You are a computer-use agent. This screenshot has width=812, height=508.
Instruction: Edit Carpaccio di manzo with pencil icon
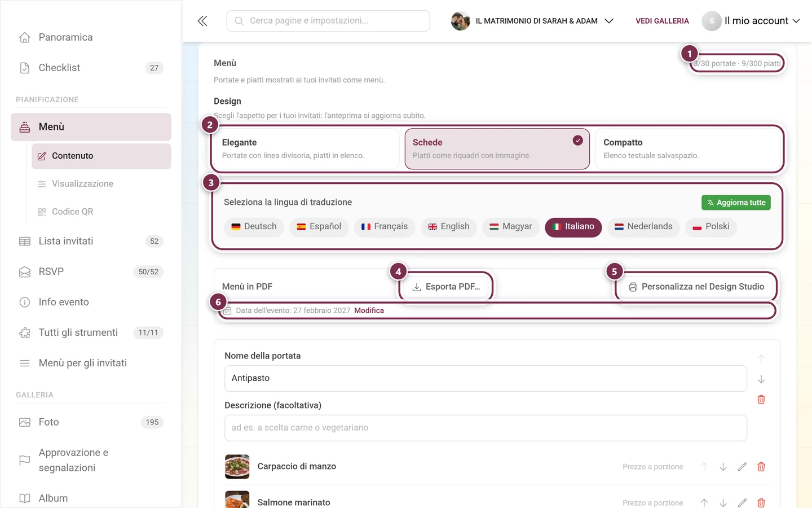pos(742,467)
